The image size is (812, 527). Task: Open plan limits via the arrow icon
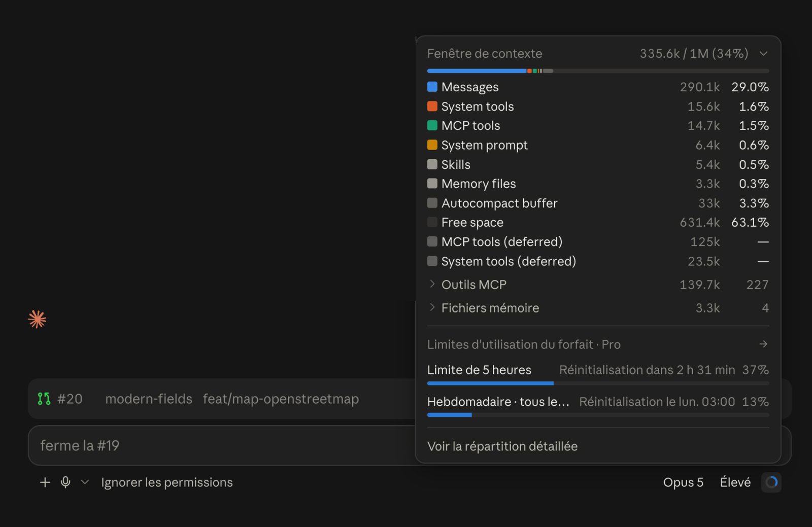[763, 344]
